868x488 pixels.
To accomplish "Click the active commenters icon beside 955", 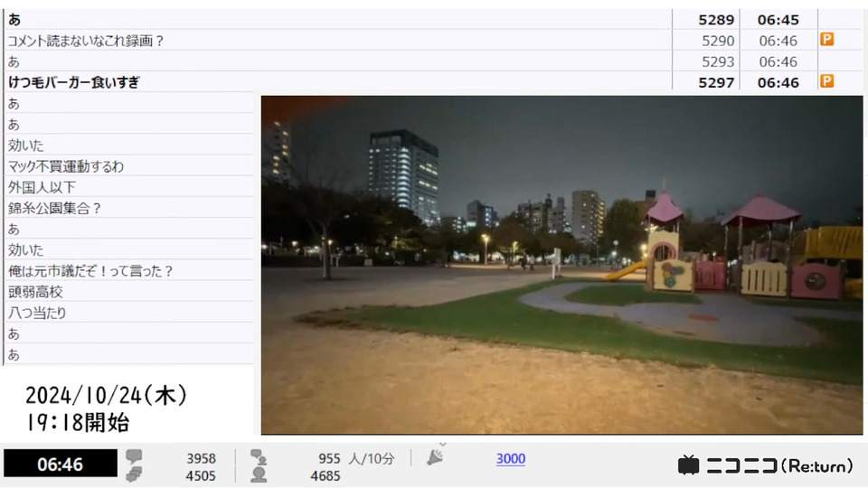I will (259, 457).
